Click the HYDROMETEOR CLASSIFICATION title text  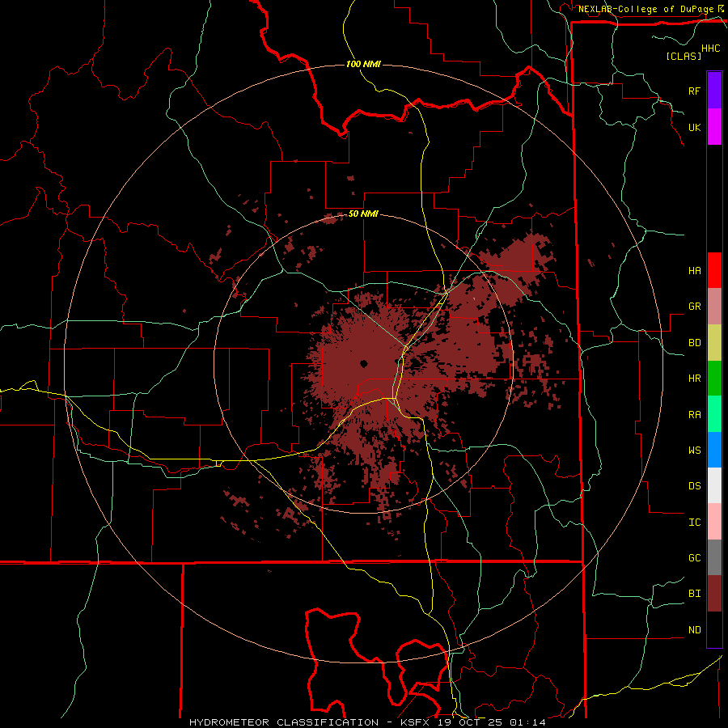284,722
